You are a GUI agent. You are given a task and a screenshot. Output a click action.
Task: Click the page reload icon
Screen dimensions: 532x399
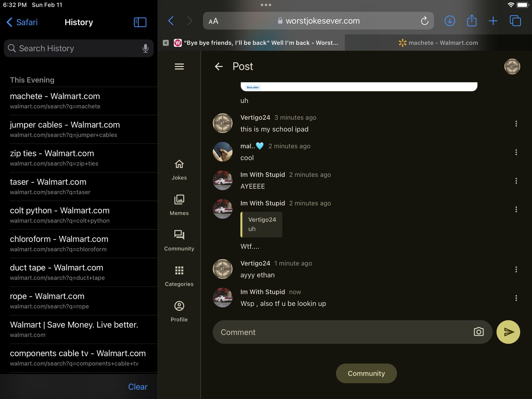pos(424,21)
